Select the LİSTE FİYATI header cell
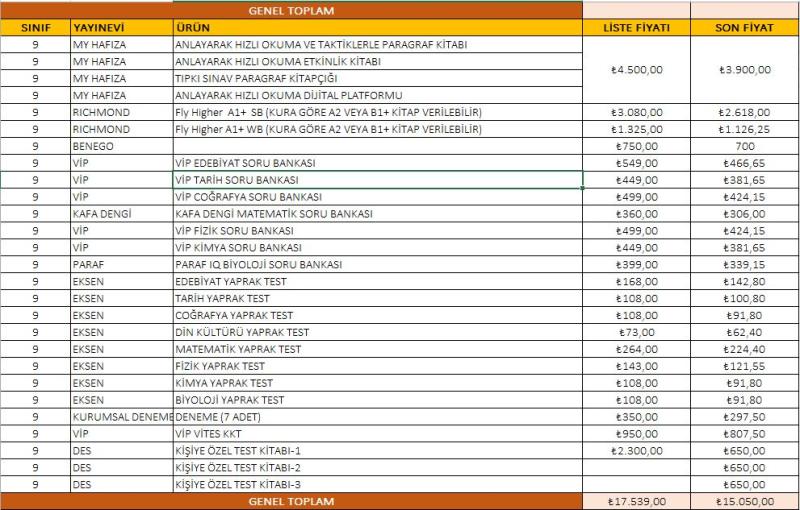The image size is (800, 510). pyautogui.click(x=636, y=28)
